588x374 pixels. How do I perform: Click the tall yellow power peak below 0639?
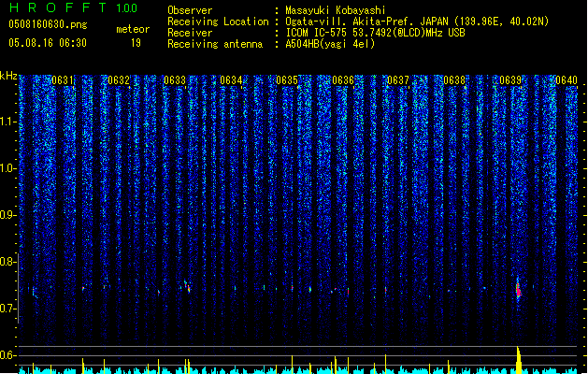pyautogui.click(x=519, y=360)
